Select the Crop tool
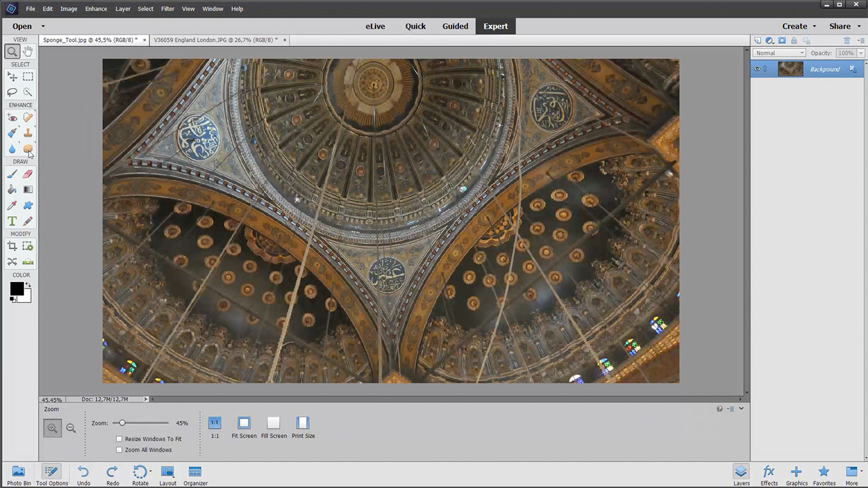Viewport: 868px width, 488px height. click(12, 246)
